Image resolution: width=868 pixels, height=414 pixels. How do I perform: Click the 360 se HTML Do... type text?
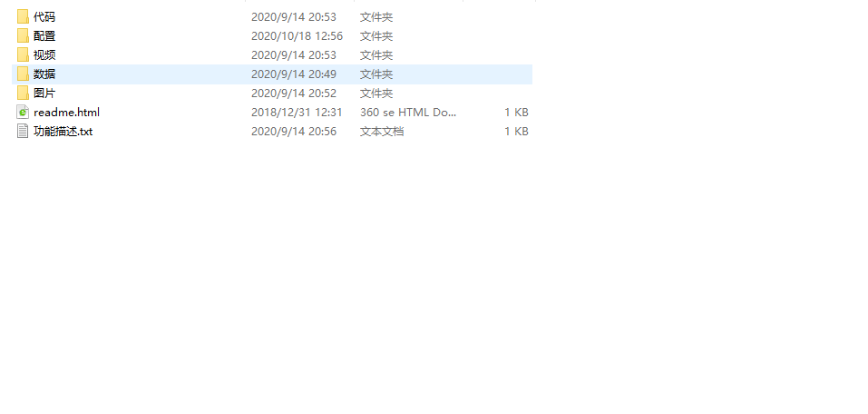click(408, 112)
